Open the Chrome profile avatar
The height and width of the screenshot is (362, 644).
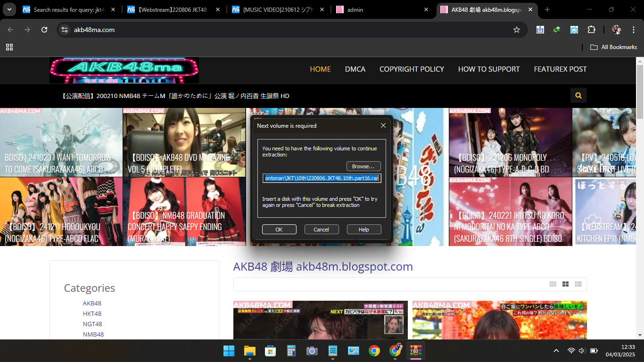pyautogui.click(x=616, y=30)
